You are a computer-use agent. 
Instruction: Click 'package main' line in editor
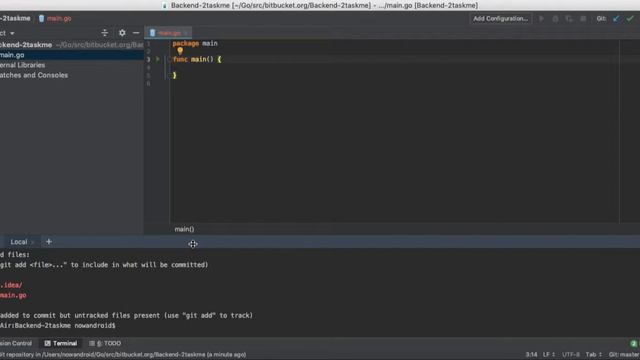click(195, 43)
